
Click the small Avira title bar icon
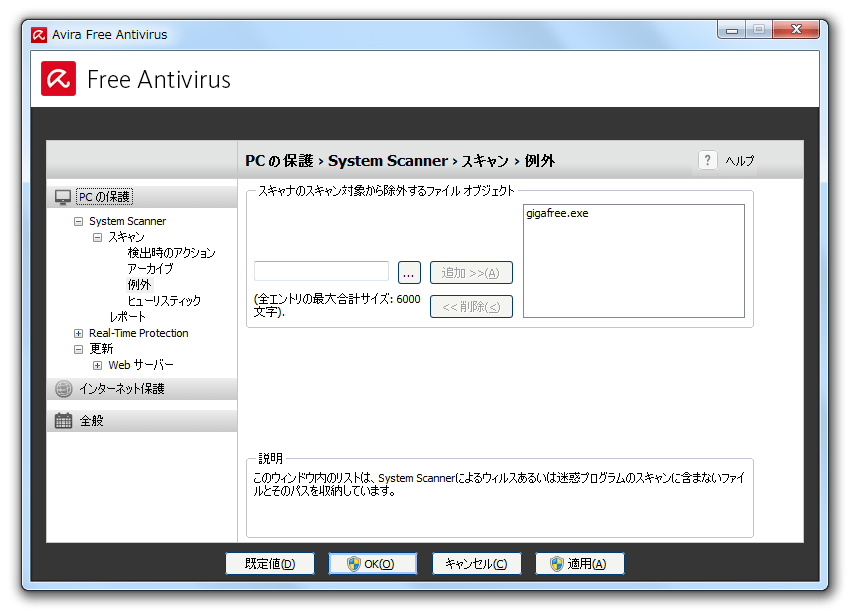click(39, 35)
